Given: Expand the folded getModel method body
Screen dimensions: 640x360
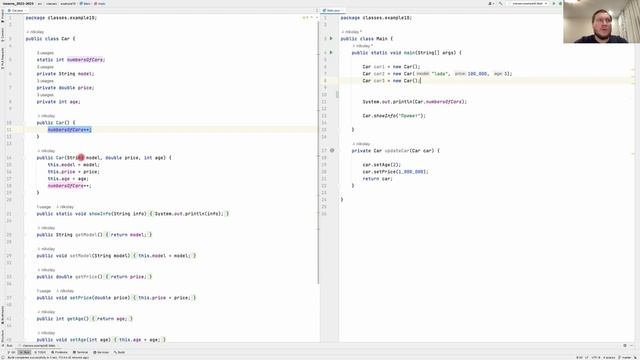Looking at the screenshot, I should (x=129, y=235).
